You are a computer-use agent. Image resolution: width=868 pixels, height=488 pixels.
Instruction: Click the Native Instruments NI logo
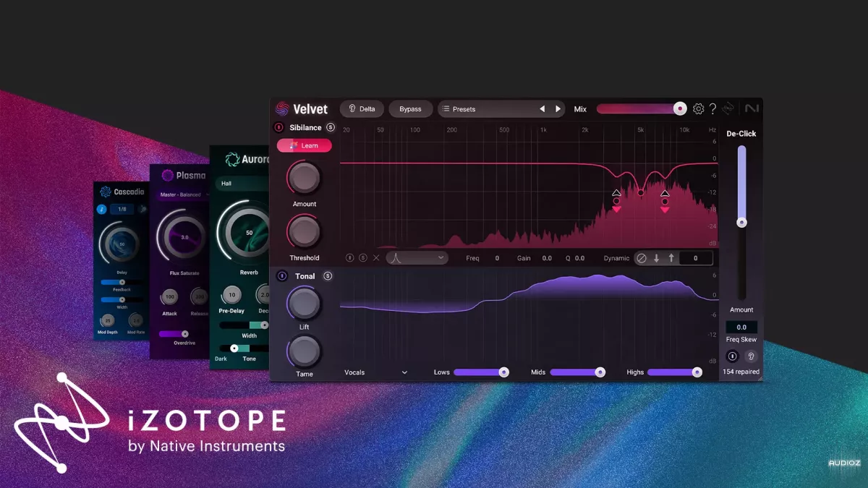pyautogui.click(x=752, y=109)
